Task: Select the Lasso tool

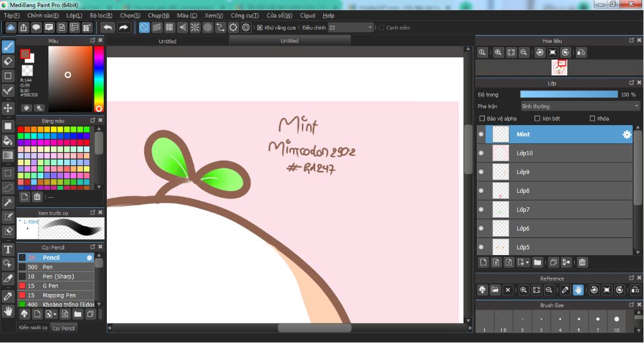Action: [8, 188]
